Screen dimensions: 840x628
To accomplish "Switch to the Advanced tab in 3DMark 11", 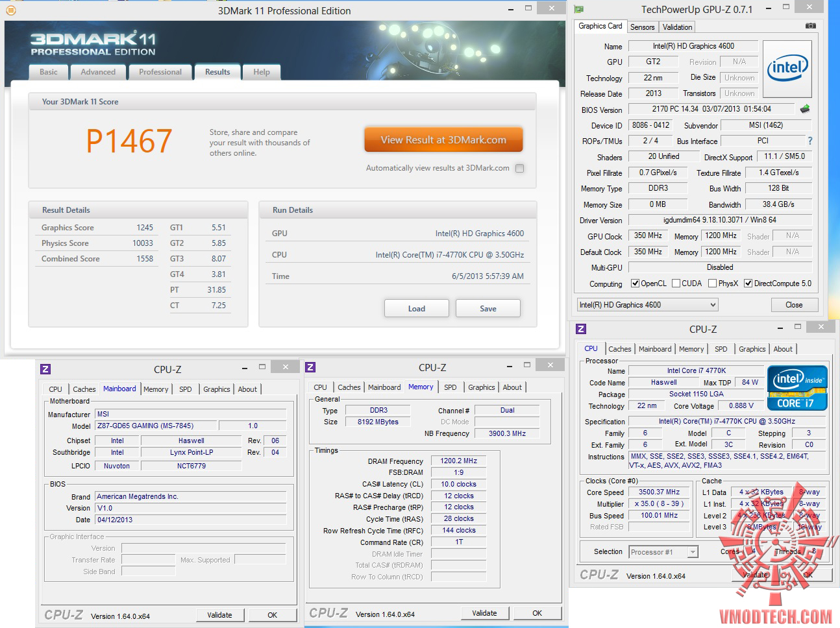I will [x=98, y=72].
